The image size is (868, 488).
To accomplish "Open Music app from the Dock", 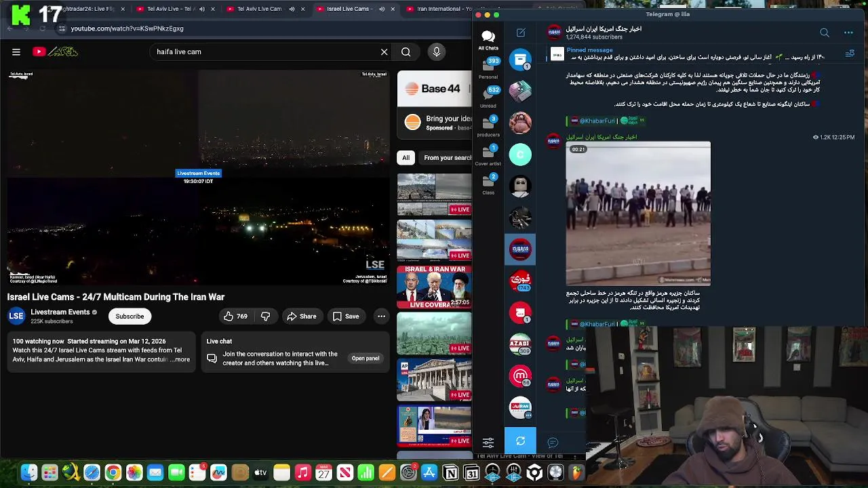I will [303, 472].
